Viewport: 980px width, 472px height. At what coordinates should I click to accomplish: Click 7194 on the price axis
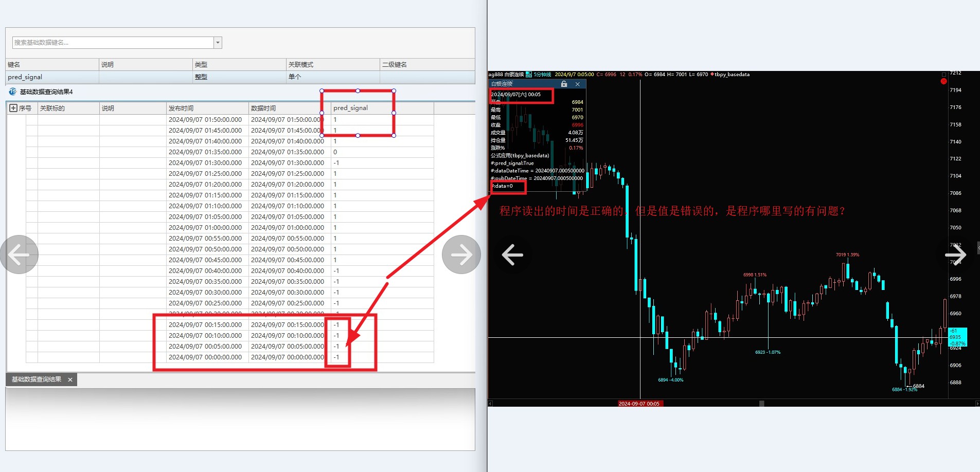point(956,90)
